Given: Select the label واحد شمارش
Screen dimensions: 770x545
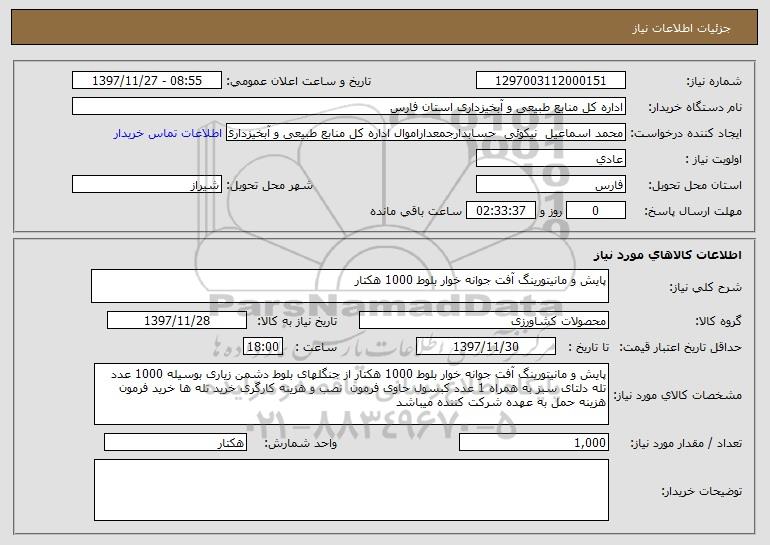Looking at the screenshot, I should [x=301, y=443].
